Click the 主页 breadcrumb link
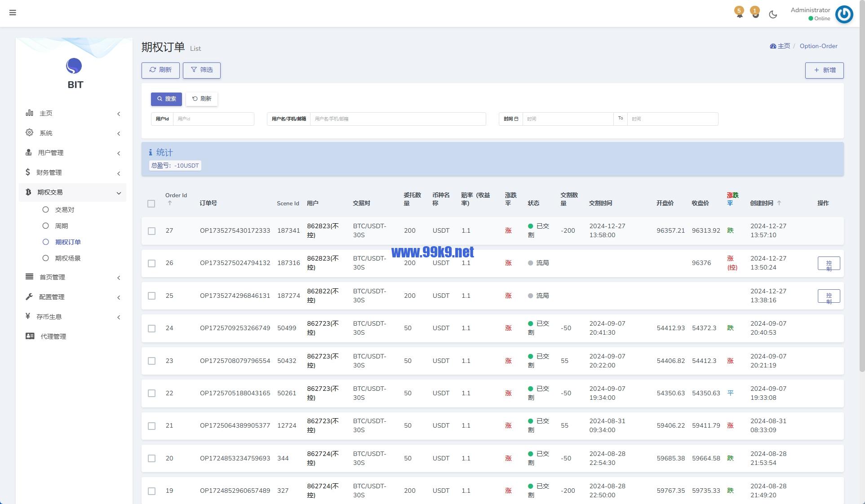Screen dimensions: 865x504 point(784,46)
